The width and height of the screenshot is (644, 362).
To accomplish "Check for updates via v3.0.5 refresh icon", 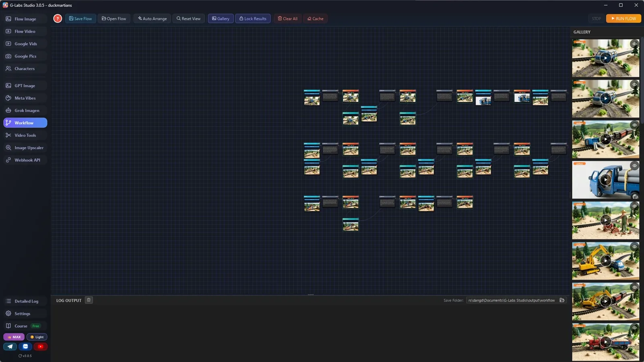I will [25, 356].
